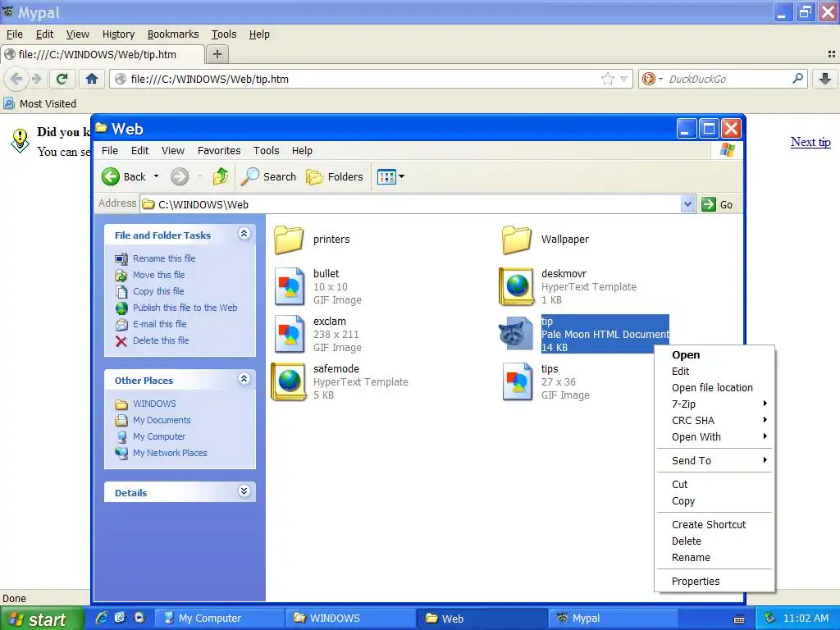The width and height of the screenshot is (840, 630).
Task: Click the tip raccoon file icon
Action: point(516,333)
